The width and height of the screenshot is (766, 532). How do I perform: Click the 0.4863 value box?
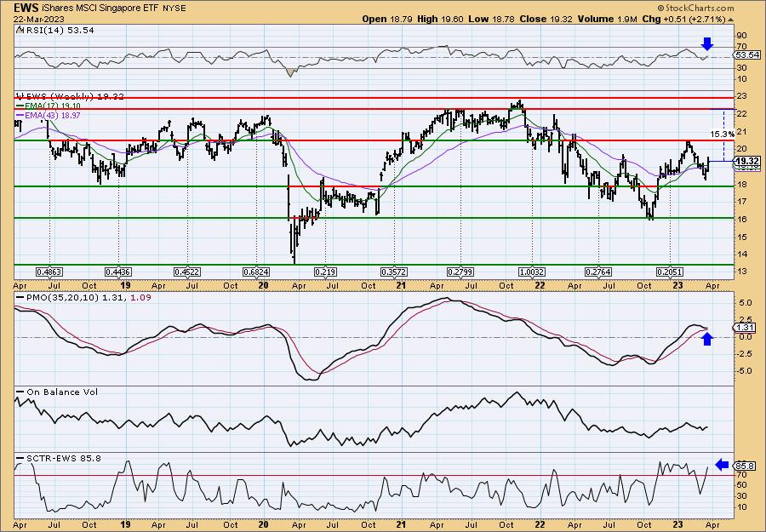point(49,272)
